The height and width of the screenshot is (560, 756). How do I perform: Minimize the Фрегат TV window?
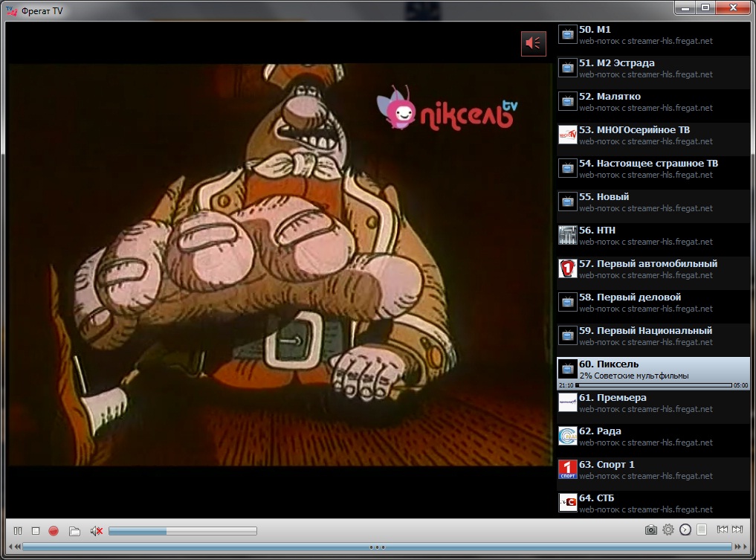point(685,7)
